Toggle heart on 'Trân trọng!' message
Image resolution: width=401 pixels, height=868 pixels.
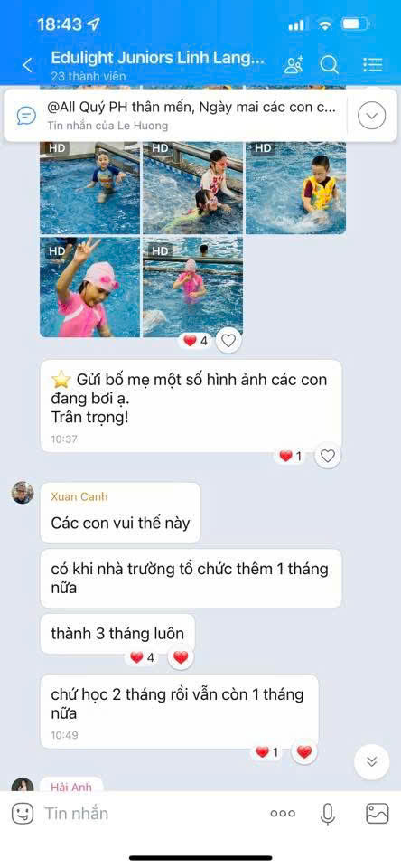(x=328, y=456)
